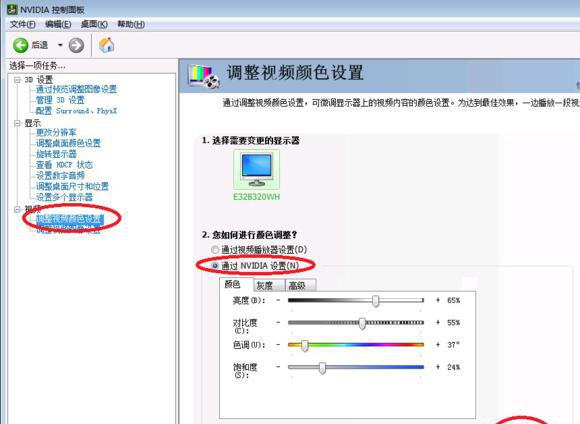This screenshot has width=580, height=424.
Task: Open 设置多个显示器 link
Action: coord(64,197)
